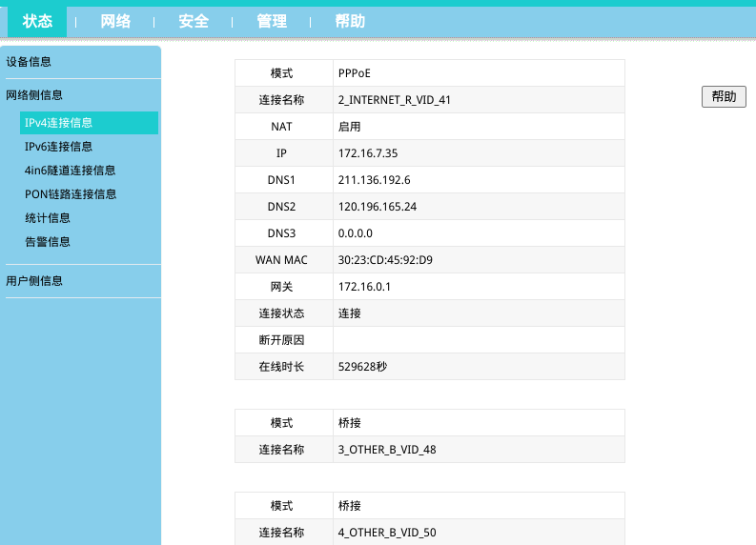Open the 状态 tab

point(37,21)
